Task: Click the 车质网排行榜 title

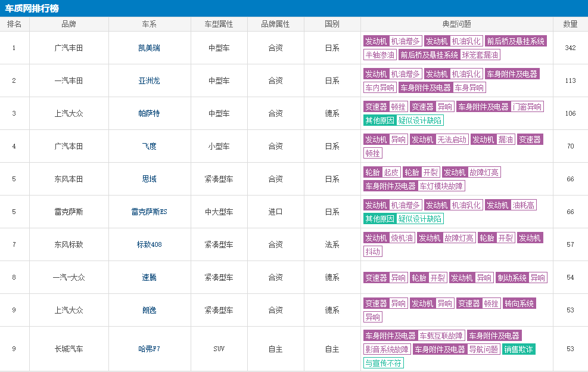Action: click(x=32, y=8)
